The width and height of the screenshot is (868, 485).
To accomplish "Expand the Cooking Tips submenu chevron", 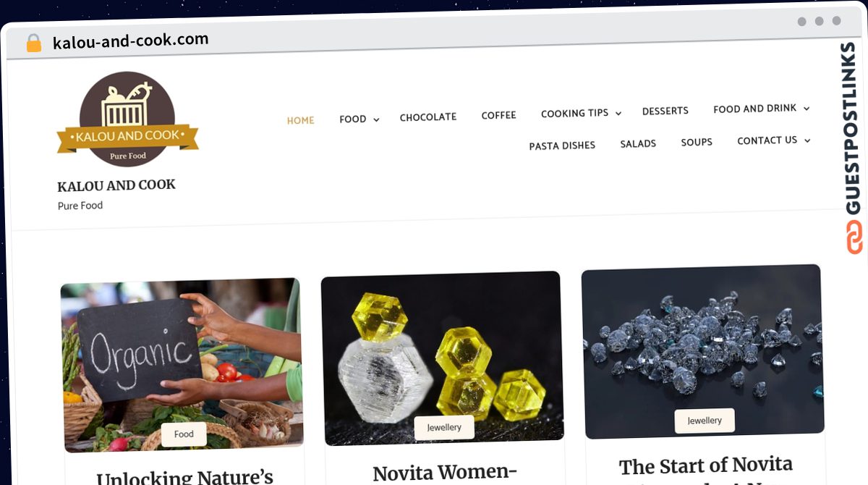I will (x=618, y=114).
